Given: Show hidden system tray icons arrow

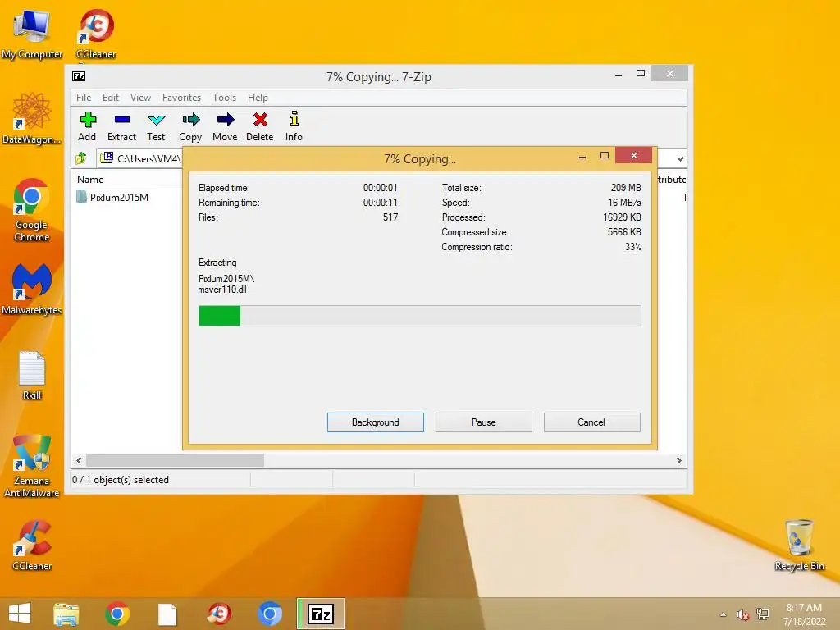Looking at the screenshot, I should click(x=724, y=614).
